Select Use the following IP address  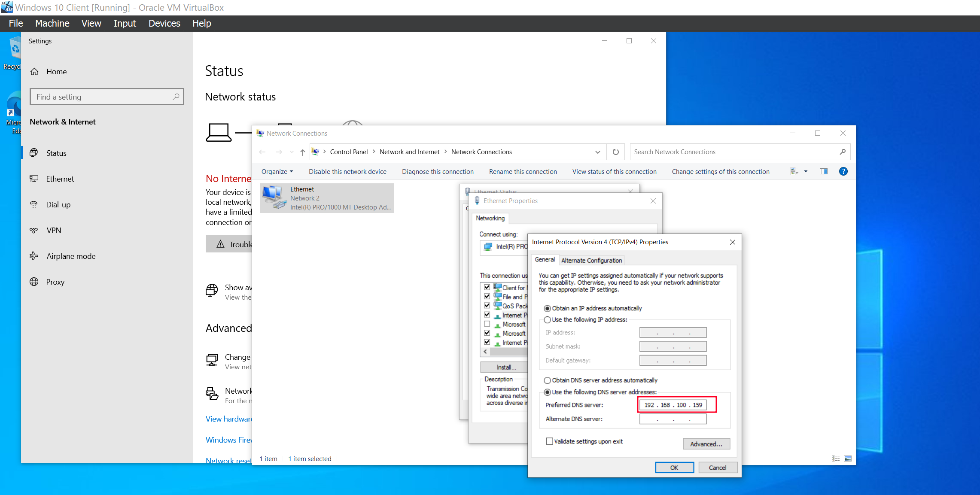548,320
